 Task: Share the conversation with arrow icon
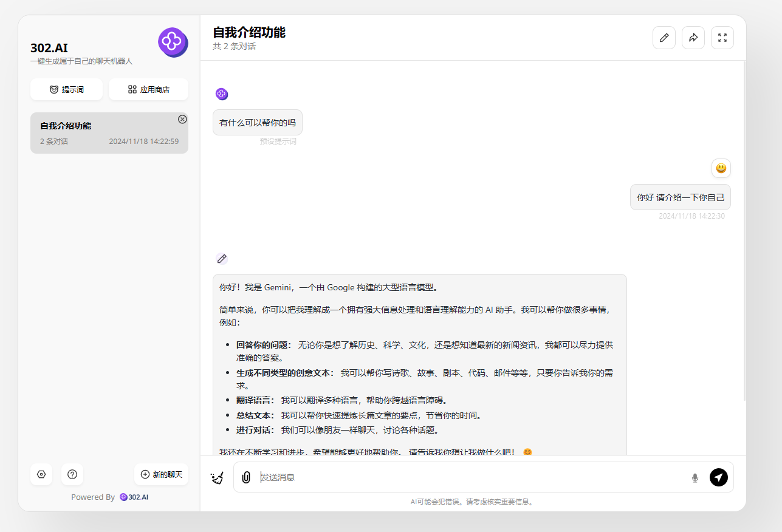coord(693,38)
